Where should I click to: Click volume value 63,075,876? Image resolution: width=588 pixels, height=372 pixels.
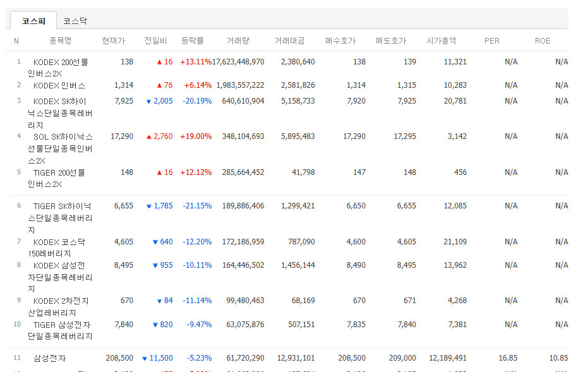245,325
